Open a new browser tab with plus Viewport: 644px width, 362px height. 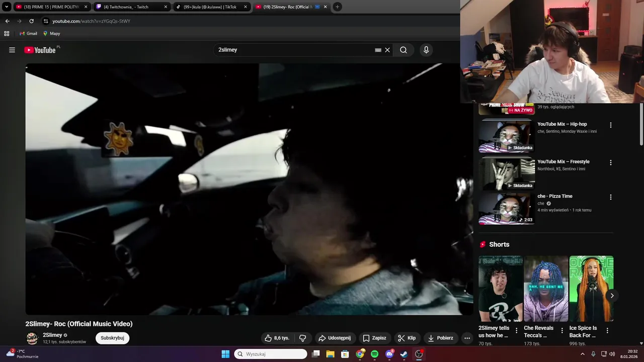337,7
